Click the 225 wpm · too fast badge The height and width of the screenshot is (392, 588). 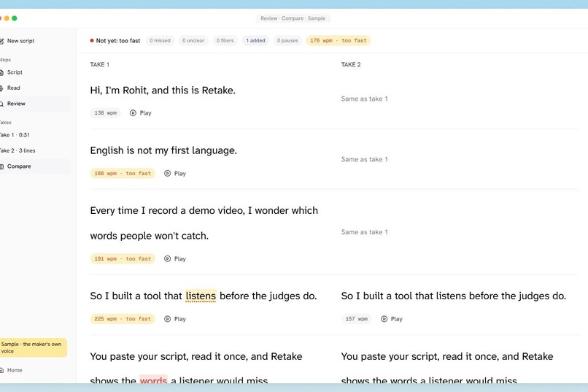click(x=123, y=319)
